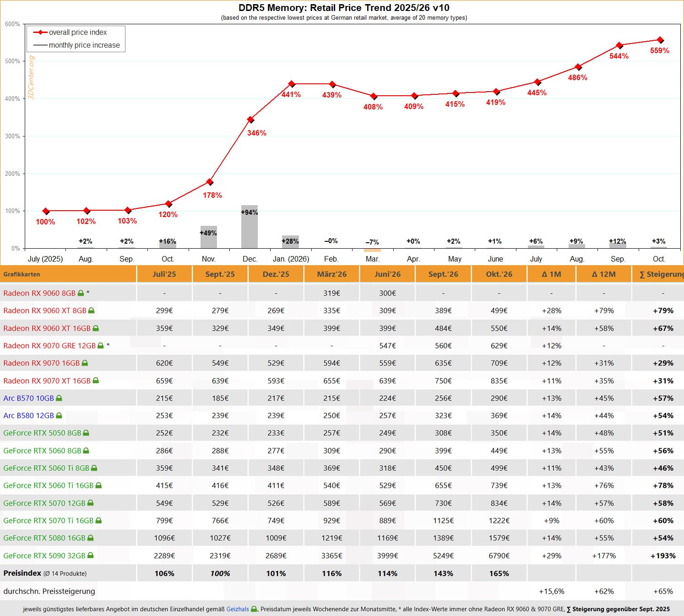This screenshot has width=684, height=616.
Task: Click the lock icon beside Radeon RX 9070 GRE 12GB
Action: 101,346
